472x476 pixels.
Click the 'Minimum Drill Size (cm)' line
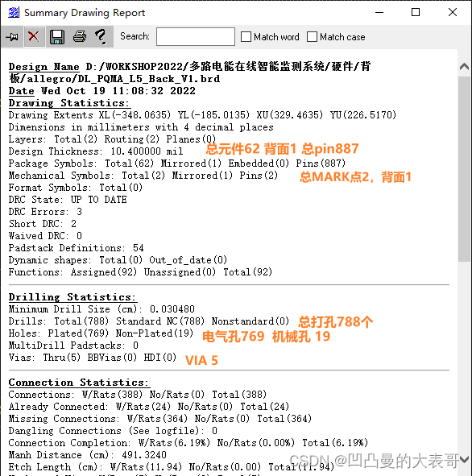[x=101, y=309]
